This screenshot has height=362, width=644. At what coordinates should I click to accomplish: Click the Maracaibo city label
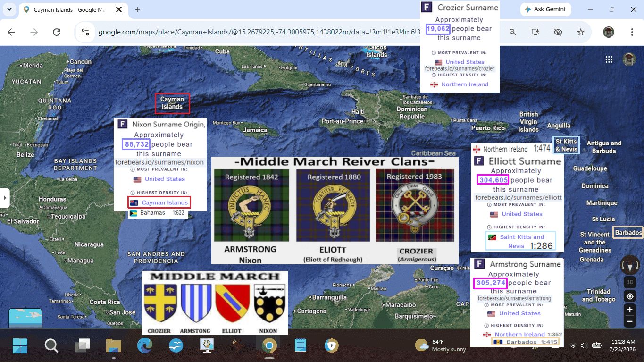[x=401, y=305]
